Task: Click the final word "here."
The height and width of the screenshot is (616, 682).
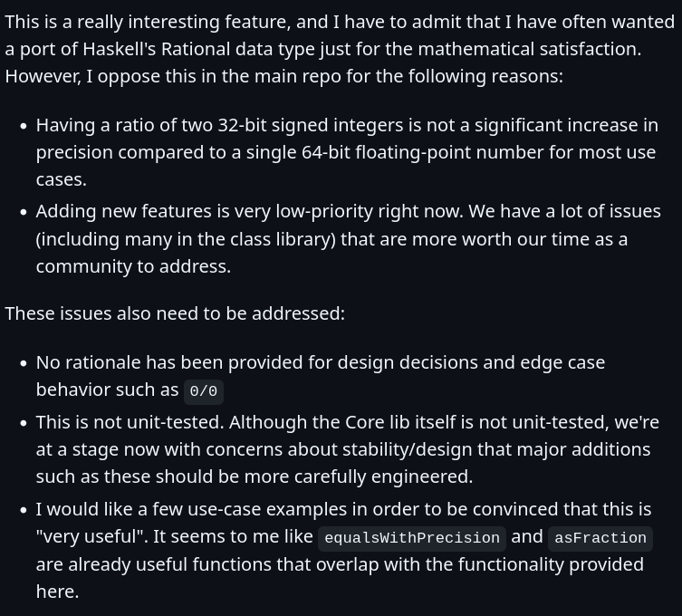Action: coord(57,592)
